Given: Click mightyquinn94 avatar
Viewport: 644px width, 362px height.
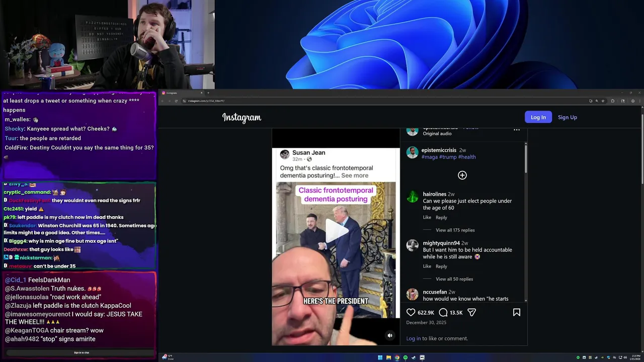Looking at the screenshot, I should (413, 245).
